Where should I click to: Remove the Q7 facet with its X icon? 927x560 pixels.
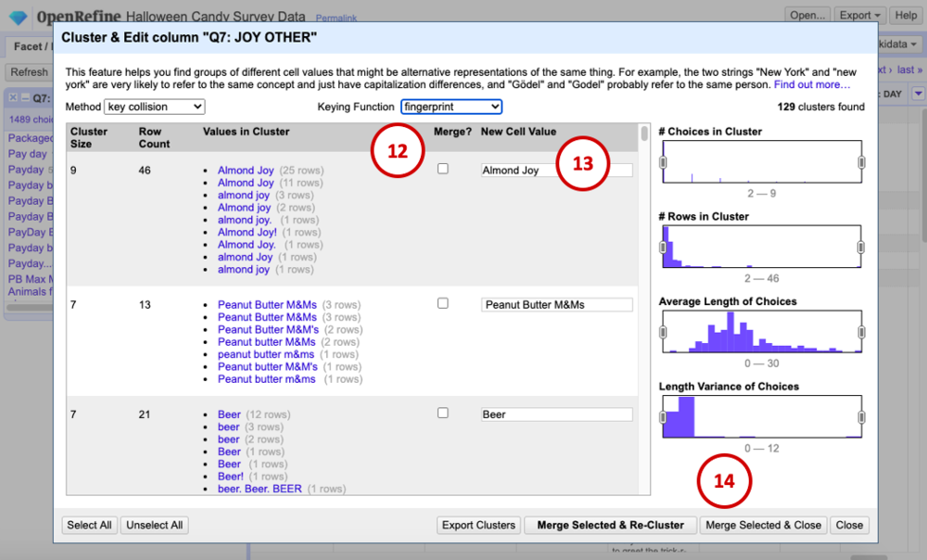coord(13,97)
